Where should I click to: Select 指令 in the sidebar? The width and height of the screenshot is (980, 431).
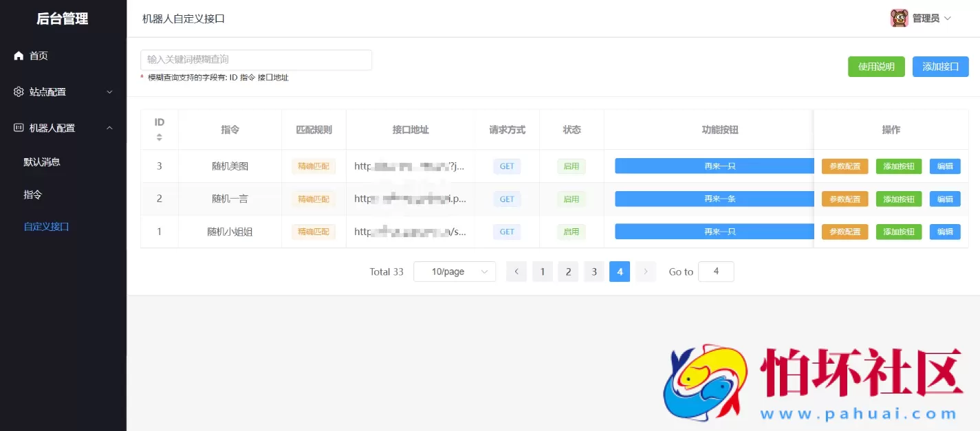point(32,194)
